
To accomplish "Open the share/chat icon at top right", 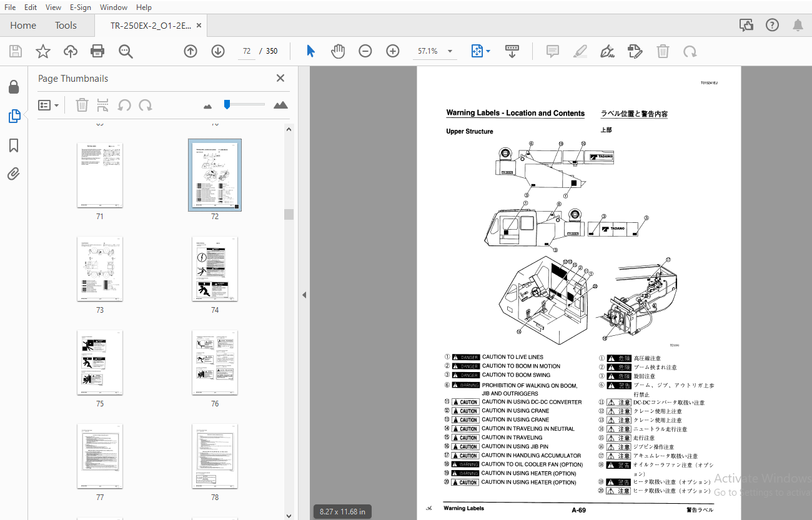I will [746, 26].
